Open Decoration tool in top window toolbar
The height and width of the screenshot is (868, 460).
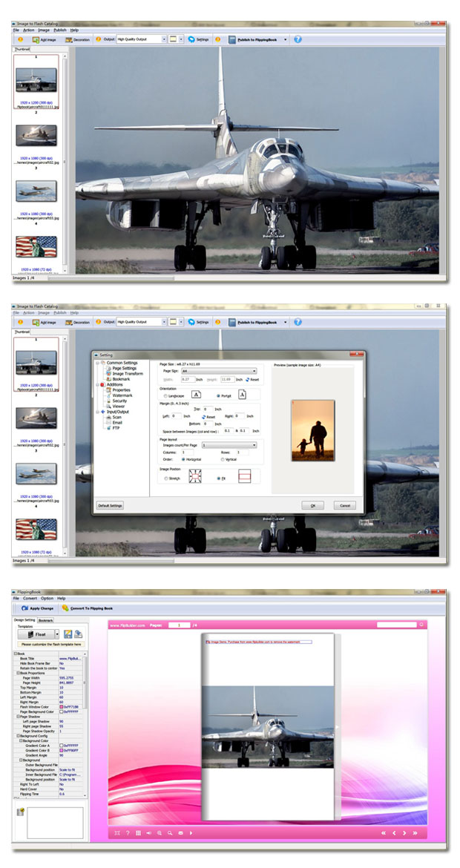(77, 40)
